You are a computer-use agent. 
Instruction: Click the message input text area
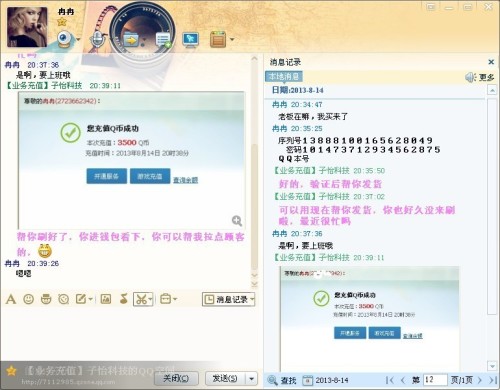(128, 333)
